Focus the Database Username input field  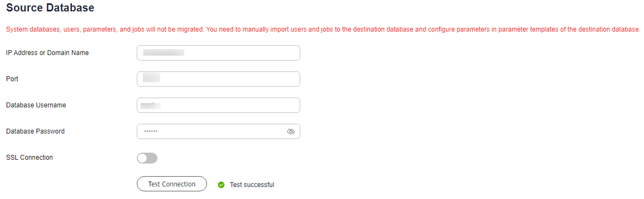tap(218, 105)
